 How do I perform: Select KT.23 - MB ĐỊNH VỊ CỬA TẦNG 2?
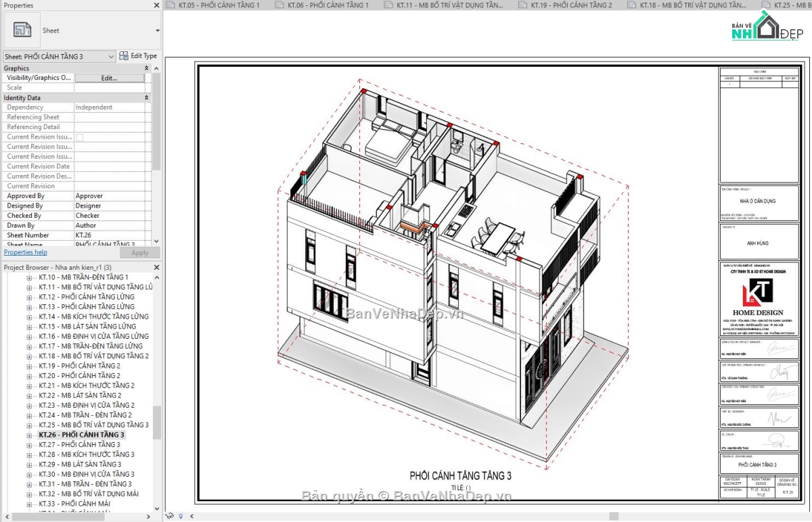coord(86,405)
